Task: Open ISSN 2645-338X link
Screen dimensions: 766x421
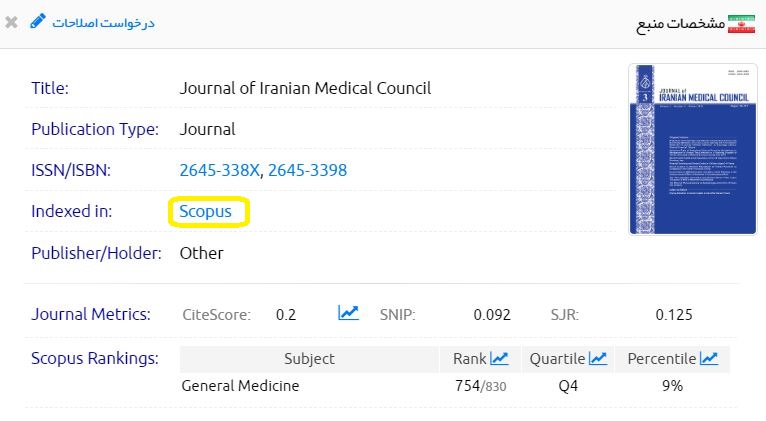Action: tap(219, 170)
